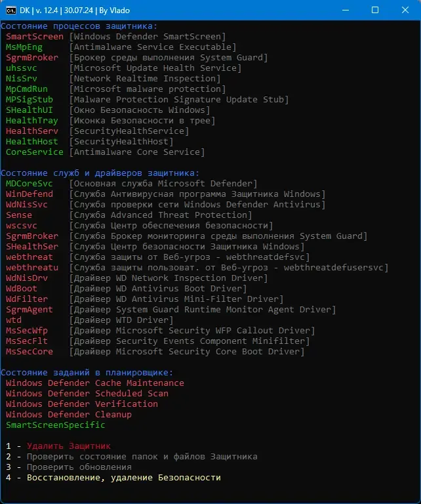The image size is (421, 504).
Task: Click the SmartScreenSpecific task entry
Action: point(56,425)
